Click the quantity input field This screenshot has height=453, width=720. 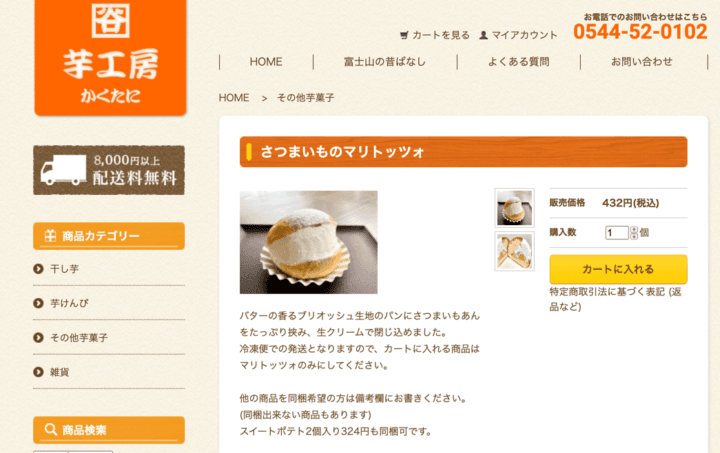click(x=617, y=233)
